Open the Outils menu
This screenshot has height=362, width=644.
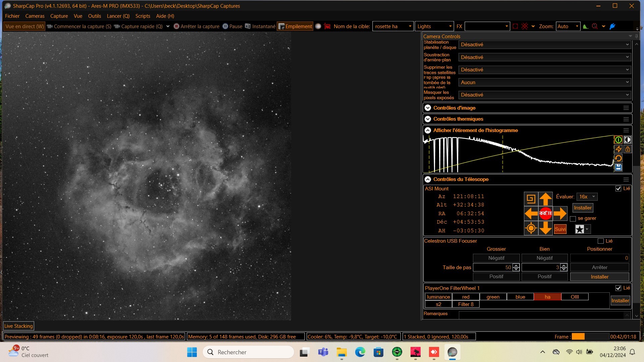[95, 16]
